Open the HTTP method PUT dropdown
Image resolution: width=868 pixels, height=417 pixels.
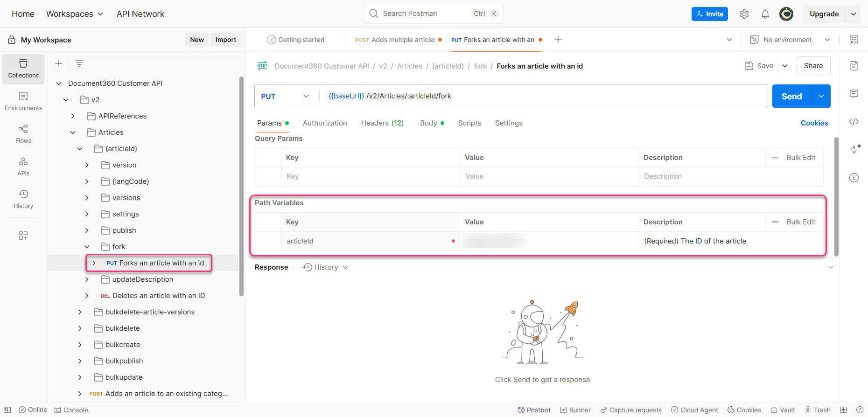click(x=286, y=97)
